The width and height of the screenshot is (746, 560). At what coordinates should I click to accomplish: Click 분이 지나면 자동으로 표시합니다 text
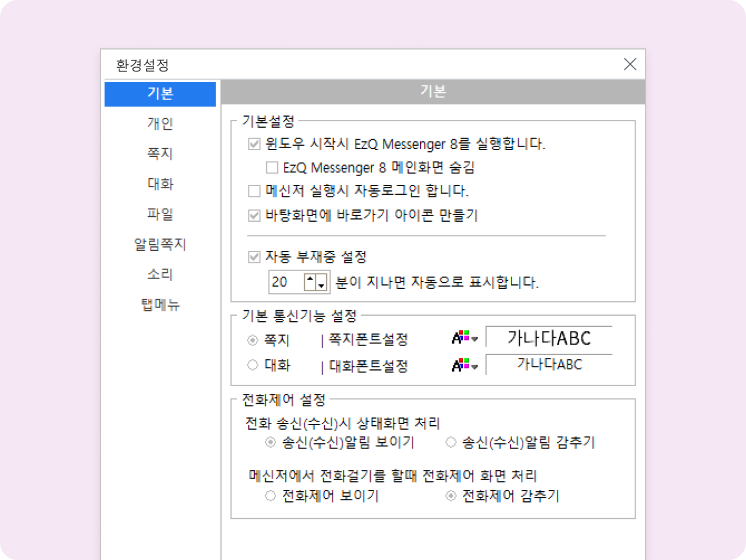437,282
